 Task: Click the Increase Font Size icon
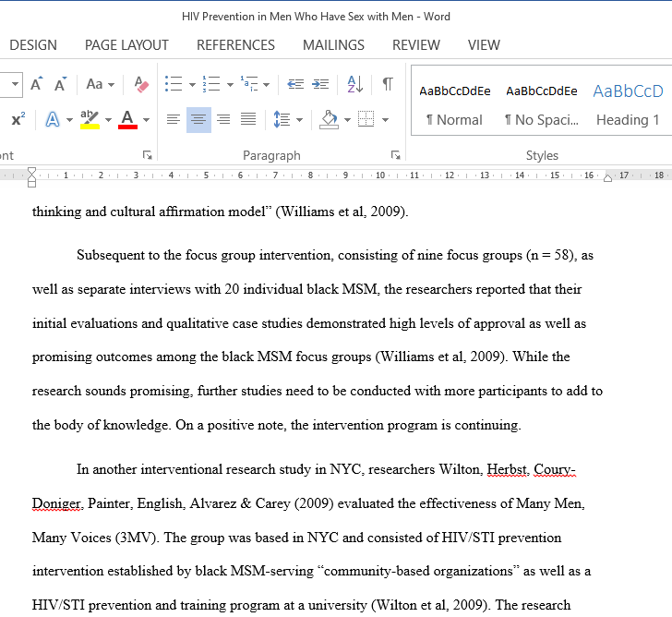[x=37, y=84]
